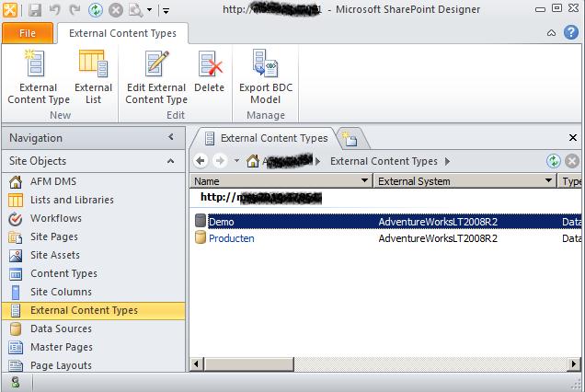Click the Delete ribbon icon
Image resolution: width=585 pixels, height=392 pixels.
(x=210, y=64)
